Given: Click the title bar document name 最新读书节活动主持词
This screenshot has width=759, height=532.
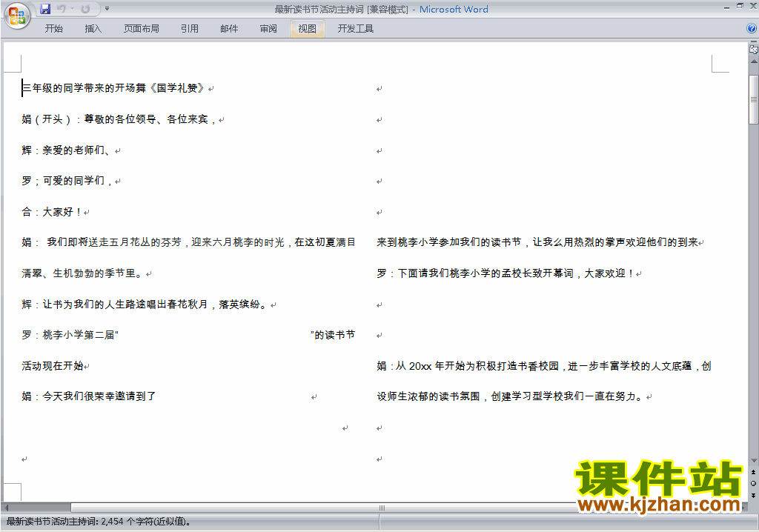Looking at the screenshot, I should click(319, 9).
